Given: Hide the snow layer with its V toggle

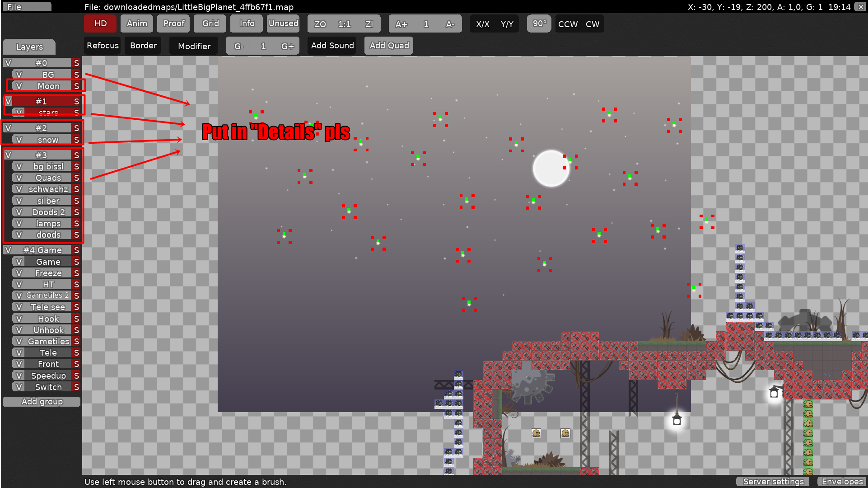Looking at the screenshot, I should pyautogui.click(x=19, y=140).
